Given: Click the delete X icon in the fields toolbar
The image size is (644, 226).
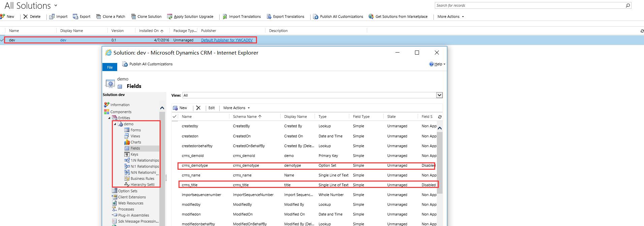Looking at the screenshot, I should (198, 108).
